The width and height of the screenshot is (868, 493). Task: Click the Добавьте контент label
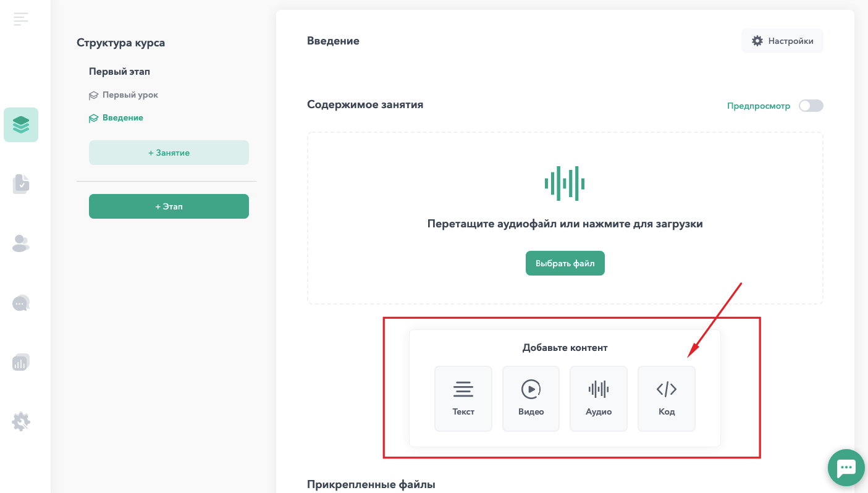(565, 348)
